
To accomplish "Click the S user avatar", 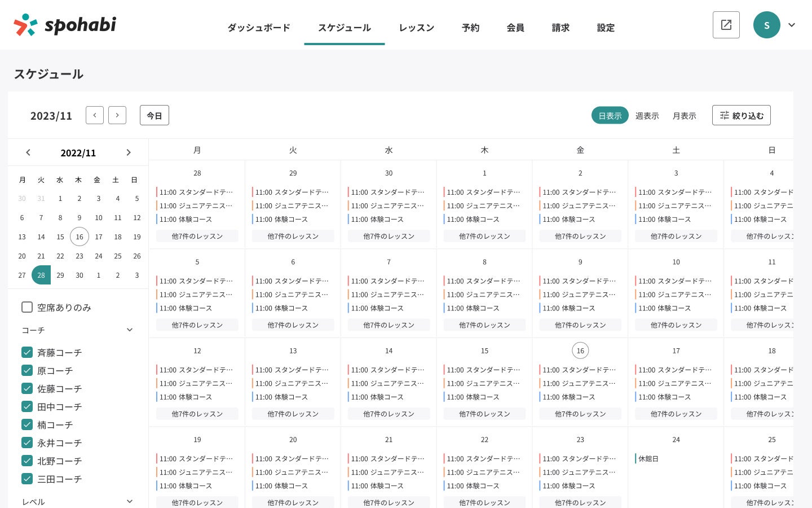I will click(x=766, y=25).
